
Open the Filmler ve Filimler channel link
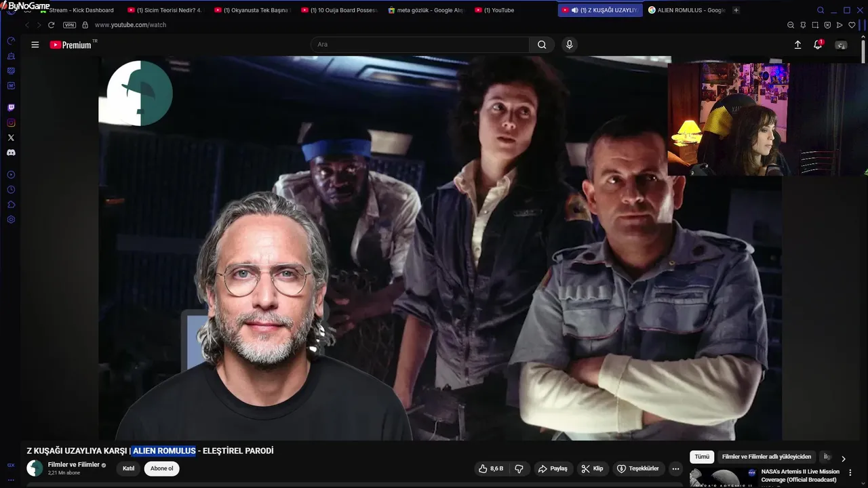pos(74,465)
